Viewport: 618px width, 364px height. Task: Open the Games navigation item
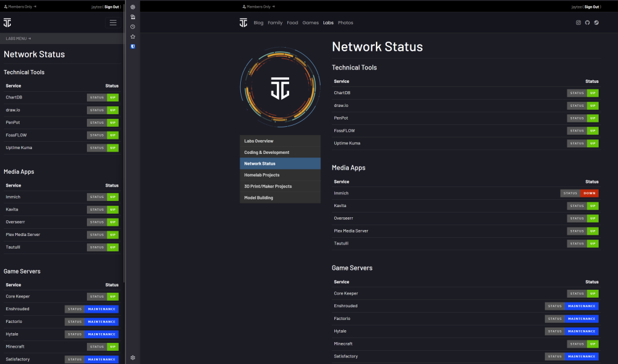310,23
